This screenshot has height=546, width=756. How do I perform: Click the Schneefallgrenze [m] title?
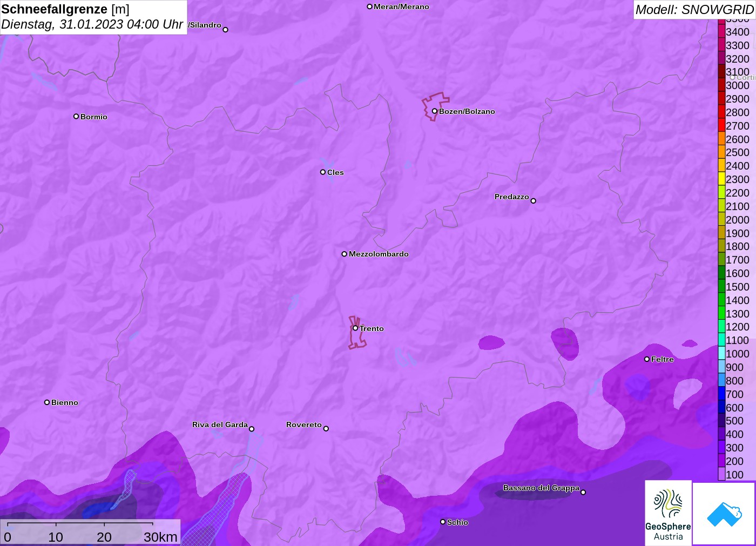click(x=65, y=9)
